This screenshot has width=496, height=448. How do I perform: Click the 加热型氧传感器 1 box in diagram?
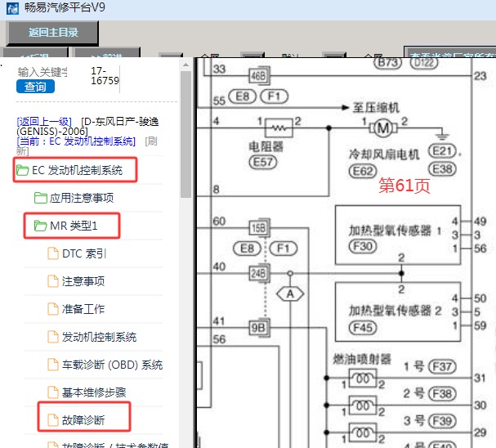click(398, 235)
